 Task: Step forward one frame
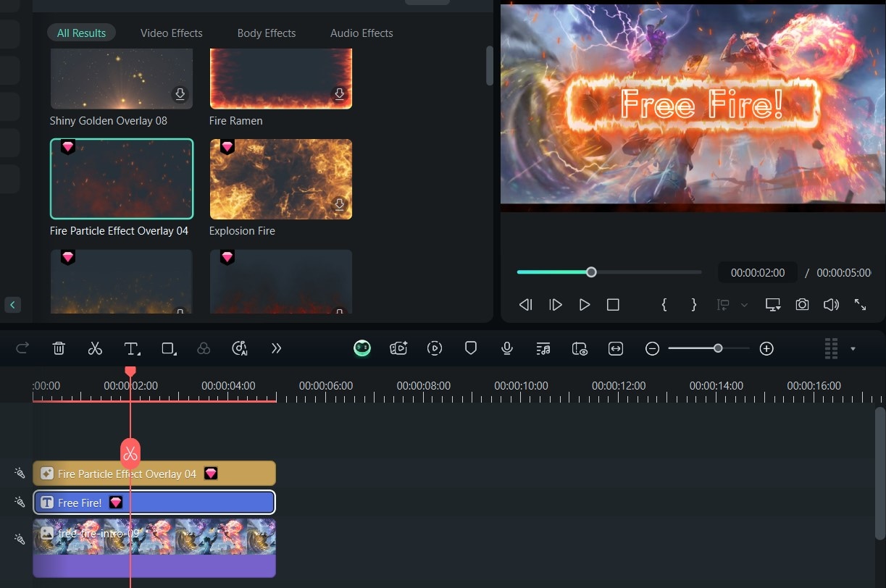pyautogui.click(x=555, y=305)
